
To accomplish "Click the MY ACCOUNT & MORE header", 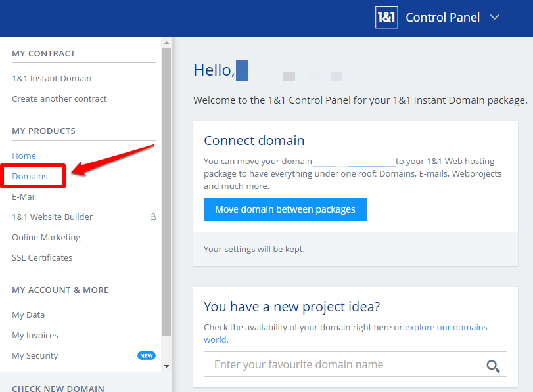I will click(60, 290).
